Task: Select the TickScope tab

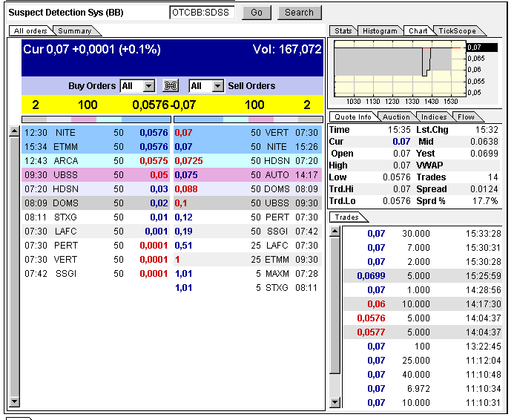Action: 457,31
